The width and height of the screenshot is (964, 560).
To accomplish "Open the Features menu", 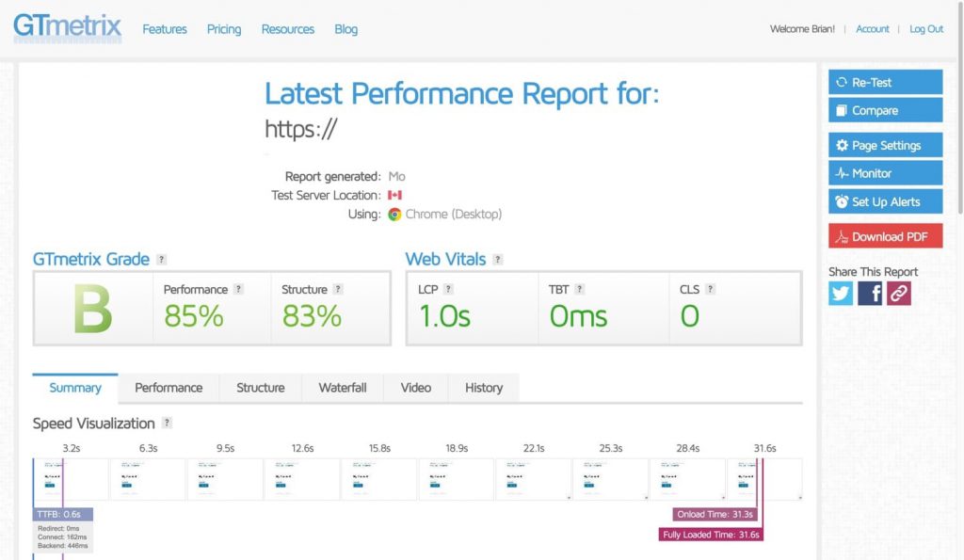I will click(164, 29).
